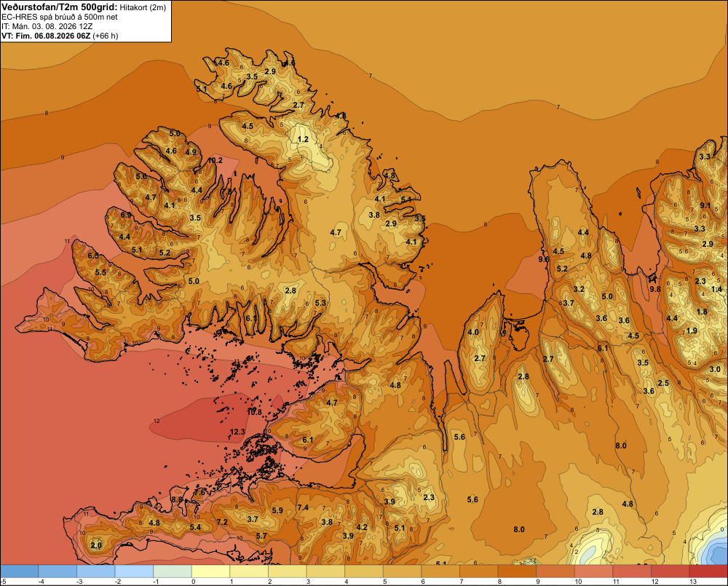Click the legend color segment between 10 and 11

[593, 571]
